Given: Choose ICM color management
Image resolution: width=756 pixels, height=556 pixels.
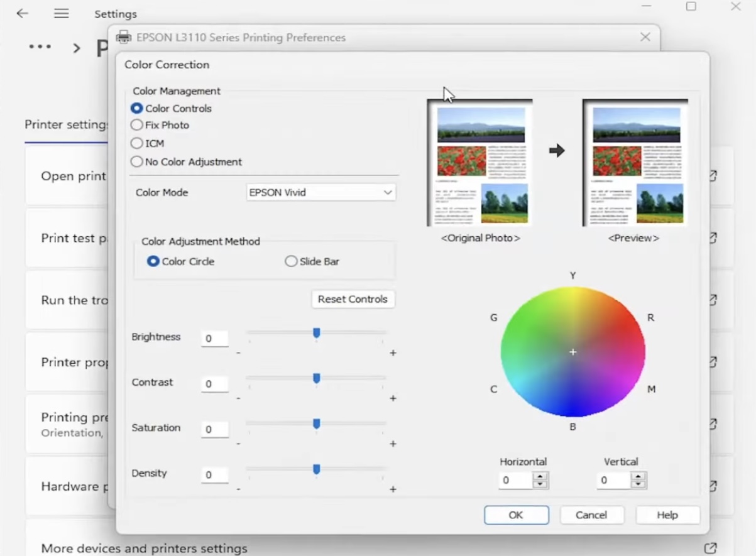Looking at the screenshot, I should [136, 143].
